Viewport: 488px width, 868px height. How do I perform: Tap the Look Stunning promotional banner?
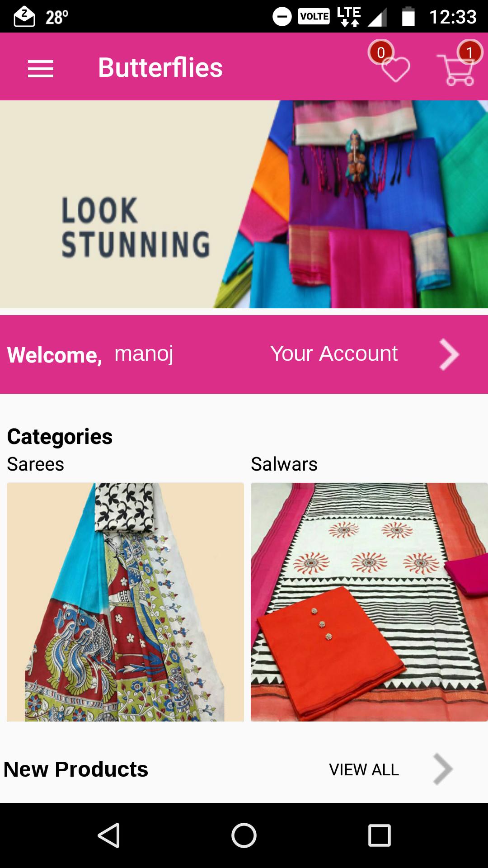click(244, 204)
